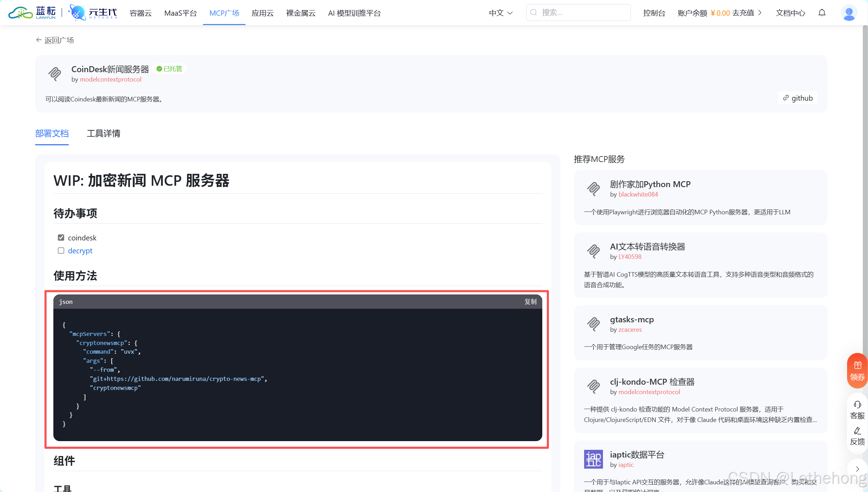
Task: Click the github button
Action: click(798, 98)
